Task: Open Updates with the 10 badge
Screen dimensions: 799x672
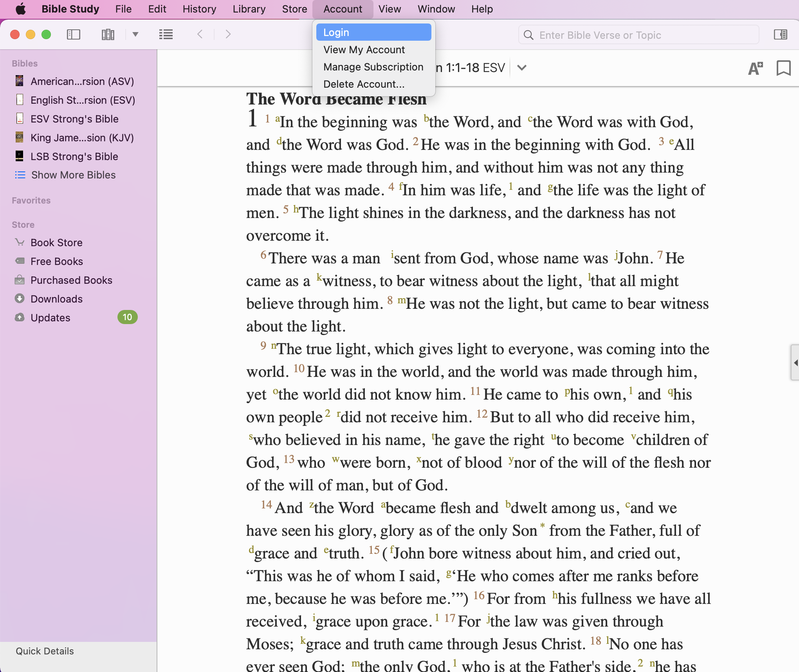Action: [x=51, y=318]
